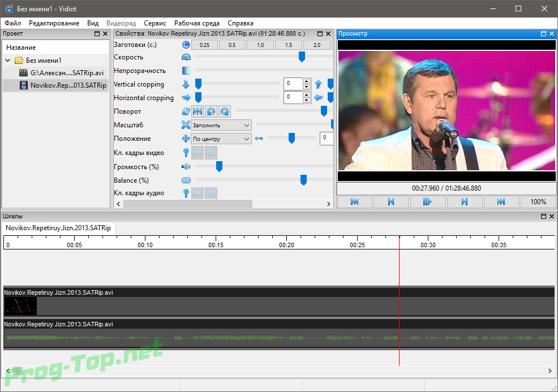Increment the Vertical cropping spinner value

tap(306, 81)
